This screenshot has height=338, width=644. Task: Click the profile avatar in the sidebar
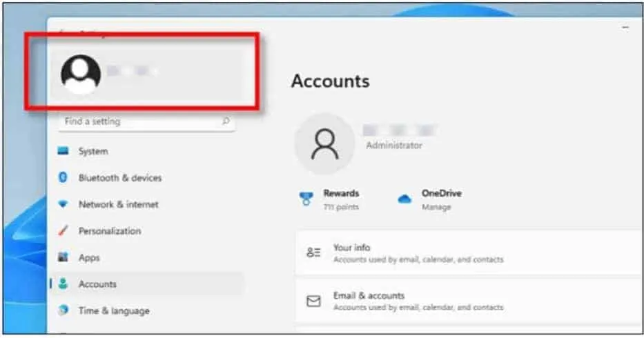[81, 74]
